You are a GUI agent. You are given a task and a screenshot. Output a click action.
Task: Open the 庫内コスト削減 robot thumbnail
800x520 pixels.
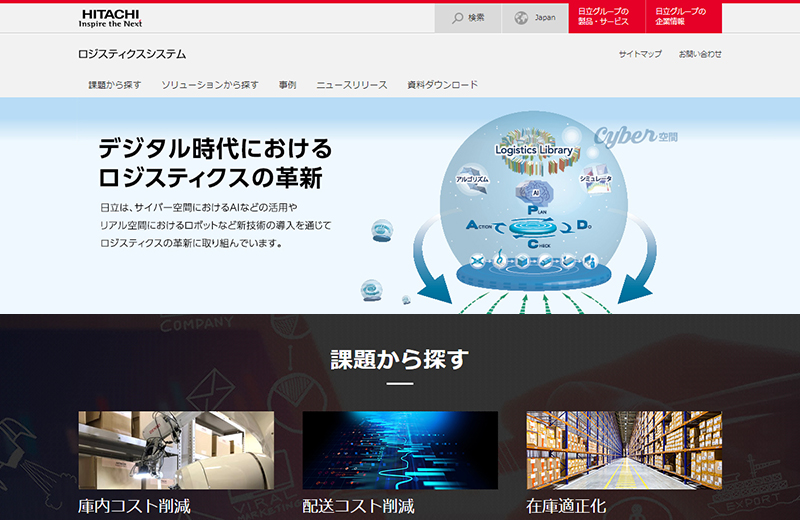coord(176,450)
